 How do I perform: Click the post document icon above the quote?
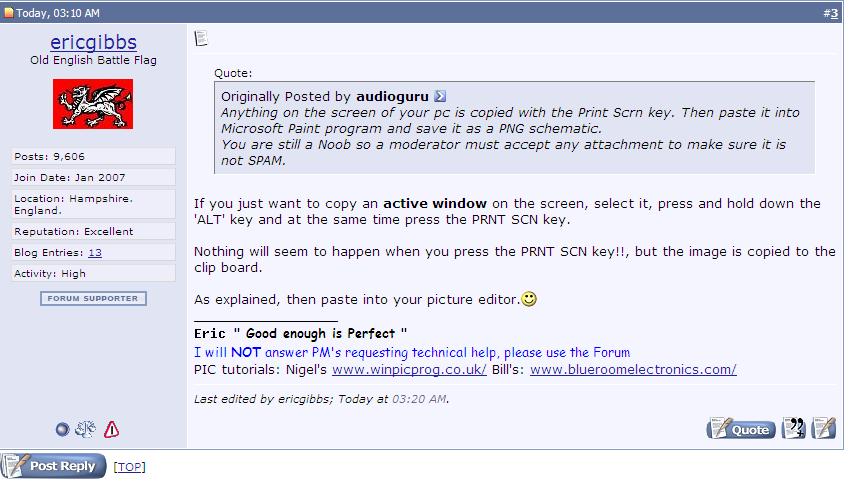(x=201, y=38)
